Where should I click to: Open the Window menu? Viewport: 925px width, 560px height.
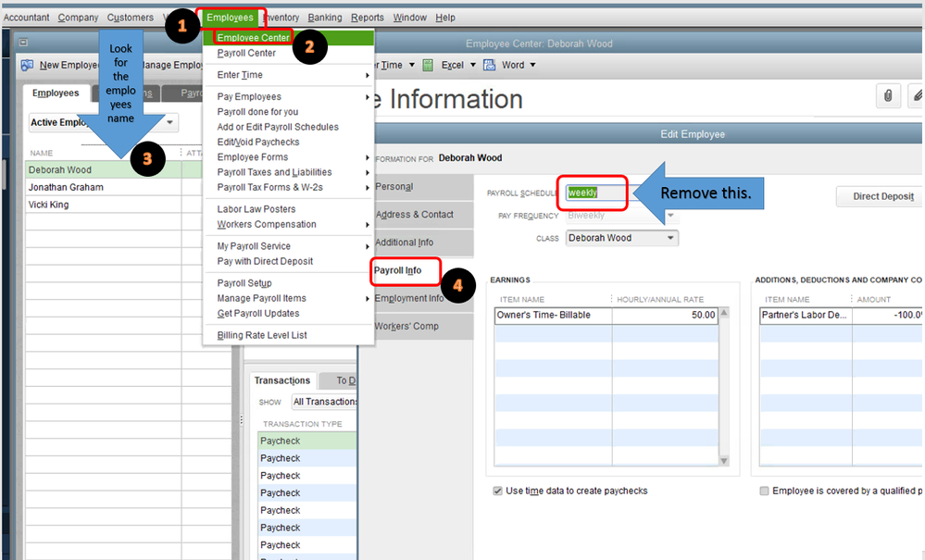[409, 18]
